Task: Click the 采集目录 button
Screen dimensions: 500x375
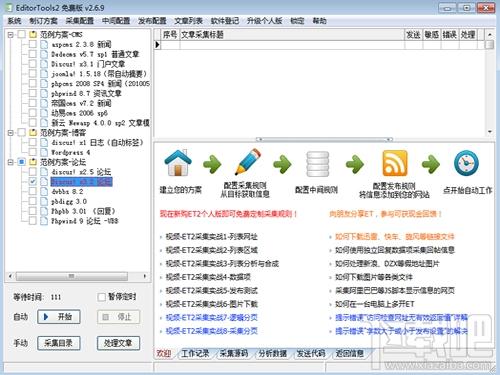Action: 59,343
